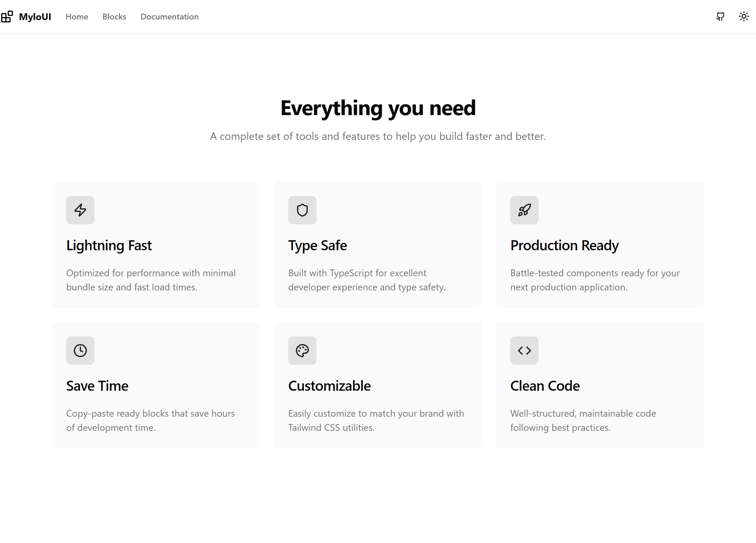The height and width of the screenshot is (543, 756).
Task: Click the clock icon on Save Time
Action: click(x=80, y=351)
